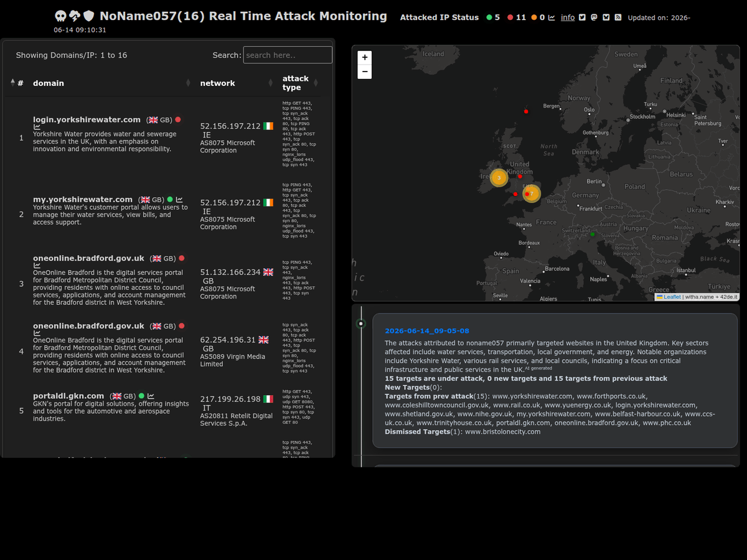This screenshot has width=747, height=560.
Task: Open chart icon in the 62.254.196.31 bradford row
Action: point(37,334)
